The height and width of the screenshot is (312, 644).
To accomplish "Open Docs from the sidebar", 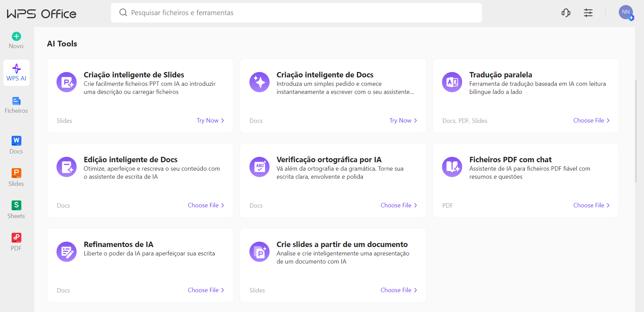I will [16, 145].
